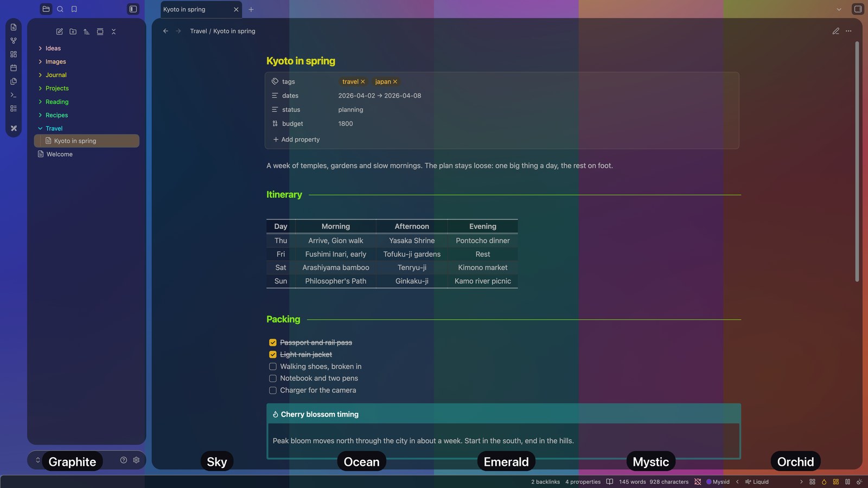Open a new tab with plus button
This screenshot has width=868, height=488.
251,9
